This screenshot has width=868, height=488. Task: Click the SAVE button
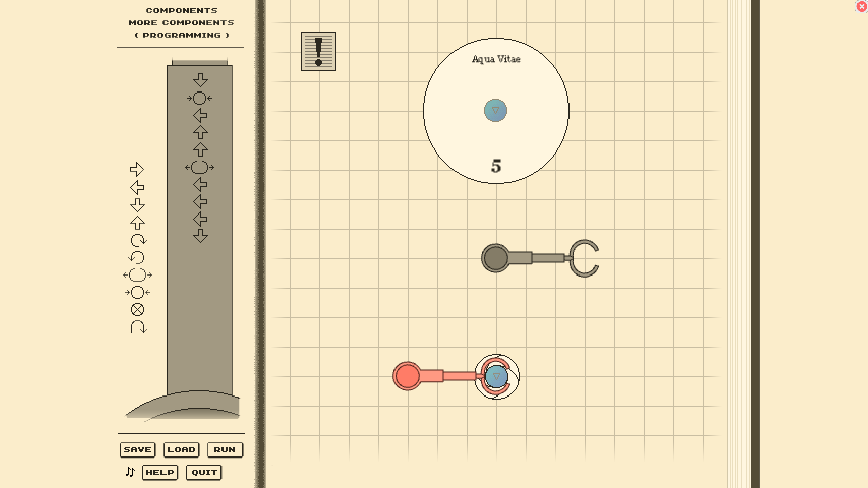pos(137,450)
